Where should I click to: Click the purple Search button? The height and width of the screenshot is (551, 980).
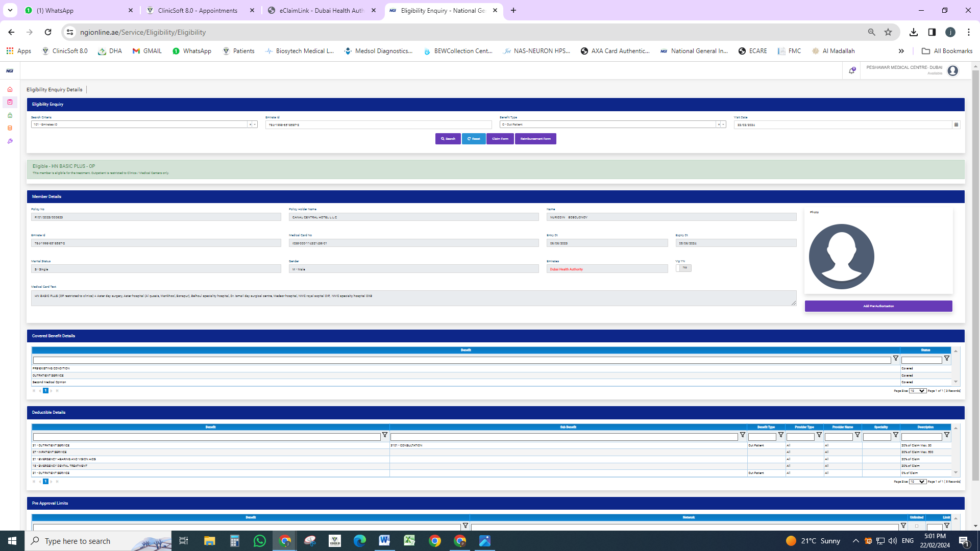pyautogui.click(x=448, y=139)
